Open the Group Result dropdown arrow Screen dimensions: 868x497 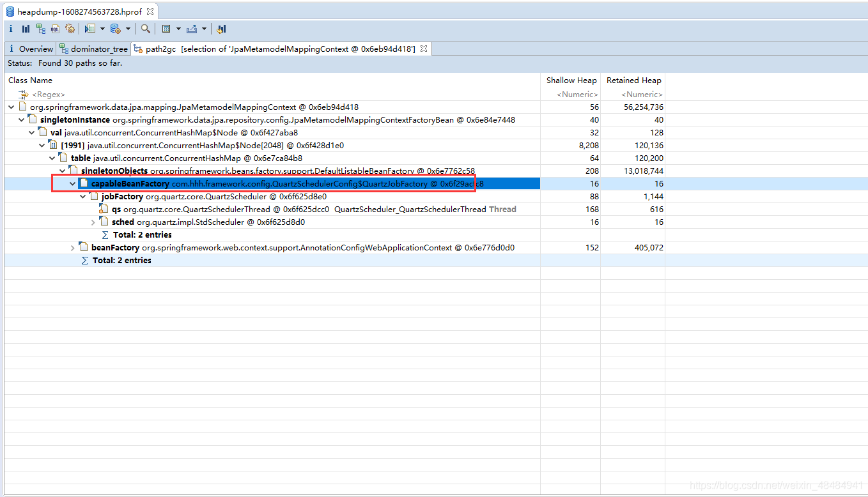[x=178, y=29]
